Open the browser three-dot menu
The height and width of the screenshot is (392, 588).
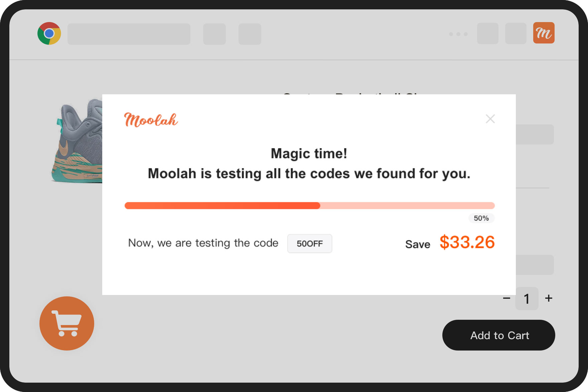[x=458, y=34]
